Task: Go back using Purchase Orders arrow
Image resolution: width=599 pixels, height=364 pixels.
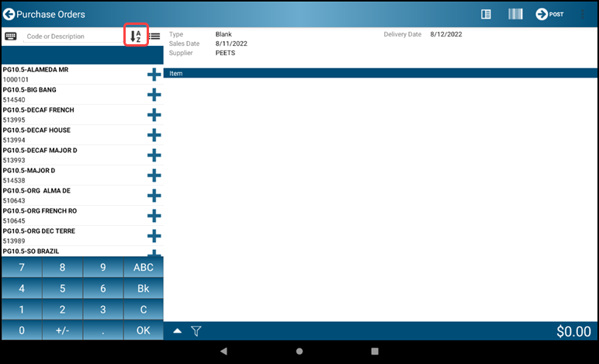Action: (x=9, y=14)
